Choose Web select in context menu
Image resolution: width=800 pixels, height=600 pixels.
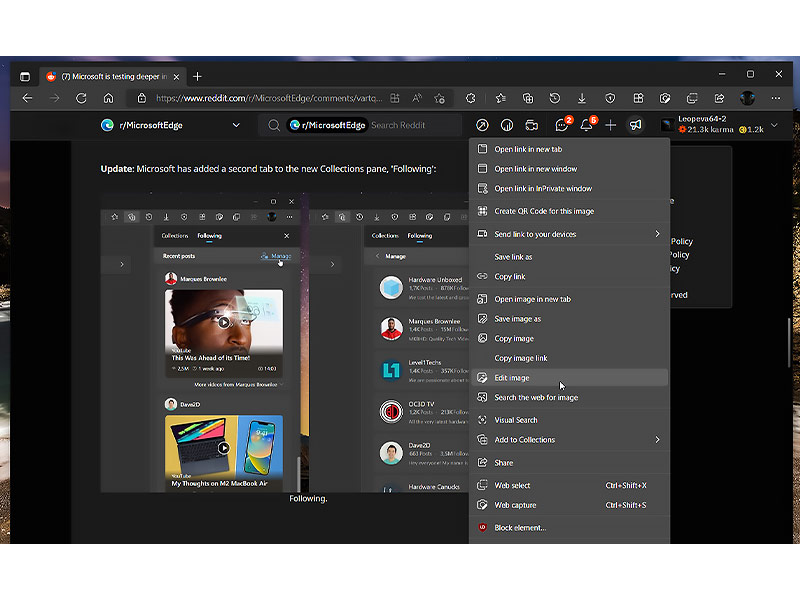coord(569,485)
